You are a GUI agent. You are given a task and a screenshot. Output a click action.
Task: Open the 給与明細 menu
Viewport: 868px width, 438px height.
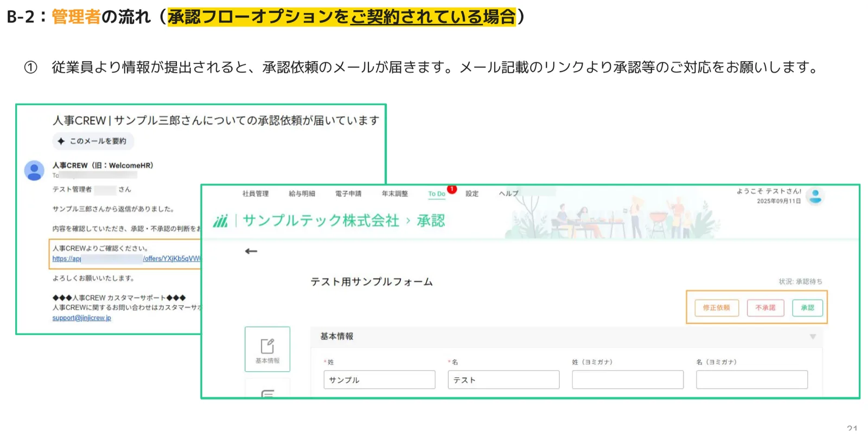pyautogui.click(x=302, y=194)
